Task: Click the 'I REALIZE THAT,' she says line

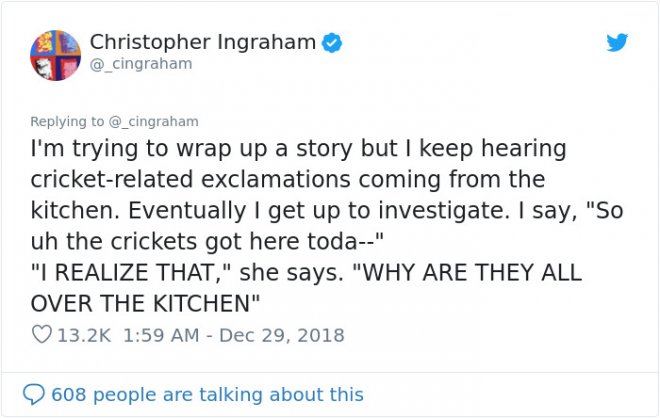Action: tap(306, 272)
